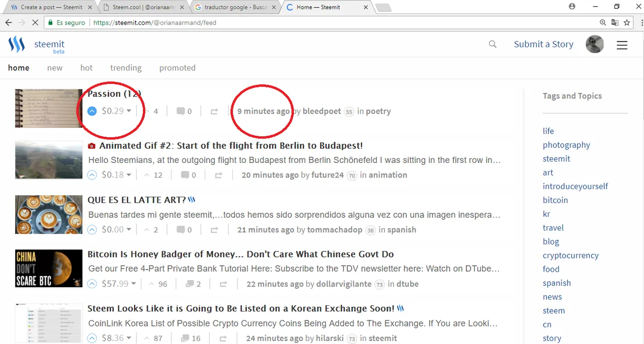Resteem the Animated Gif #2 post

coord(219,175)
